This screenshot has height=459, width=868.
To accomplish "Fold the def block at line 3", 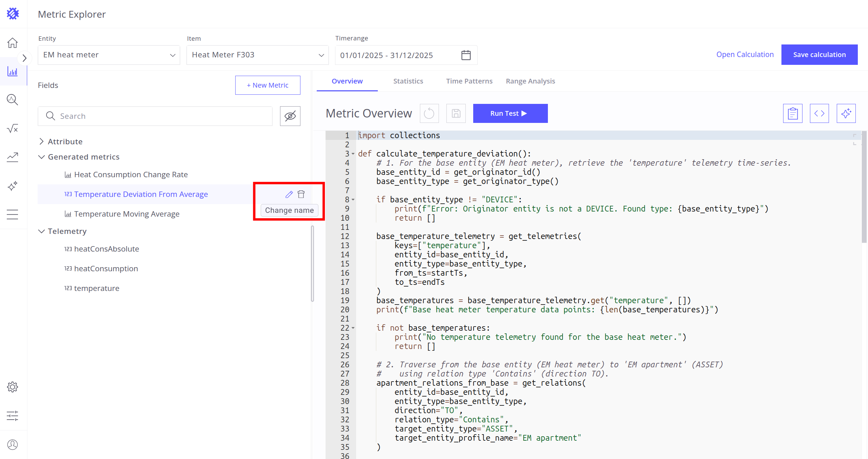I will (x=353, y=154).
